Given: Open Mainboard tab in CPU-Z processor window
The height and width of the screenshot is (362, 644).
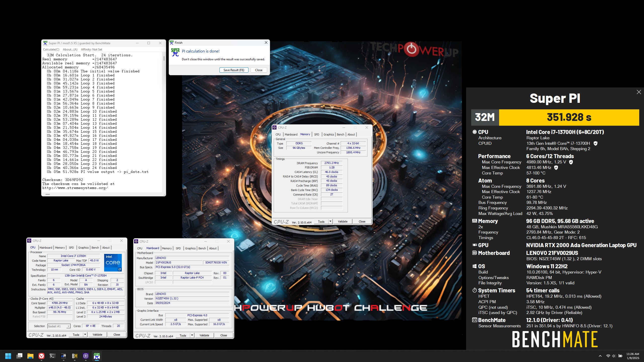Looking at the screenshot, I should (46, 248).
